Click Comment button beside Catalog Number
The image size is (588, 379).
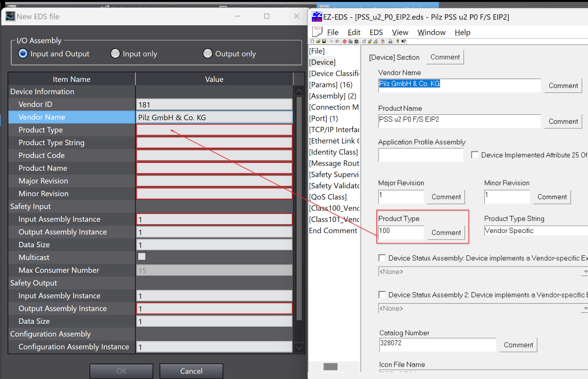pos(518,345)
